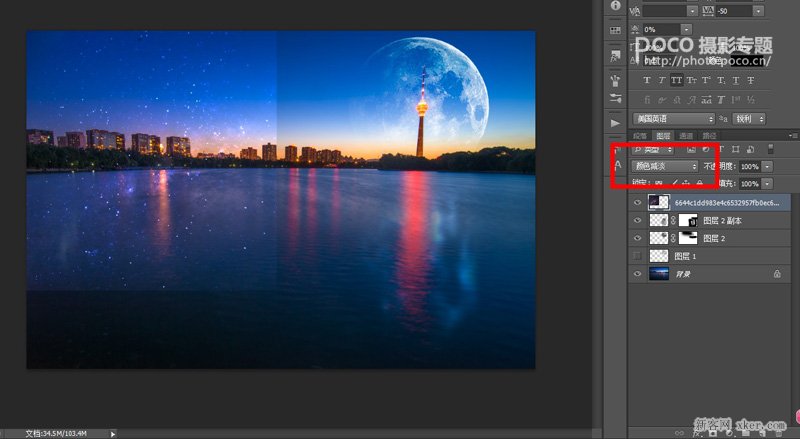The image size is (800, 439).
Task: Toggle Superscript text style
Action: tap(706, 80)
